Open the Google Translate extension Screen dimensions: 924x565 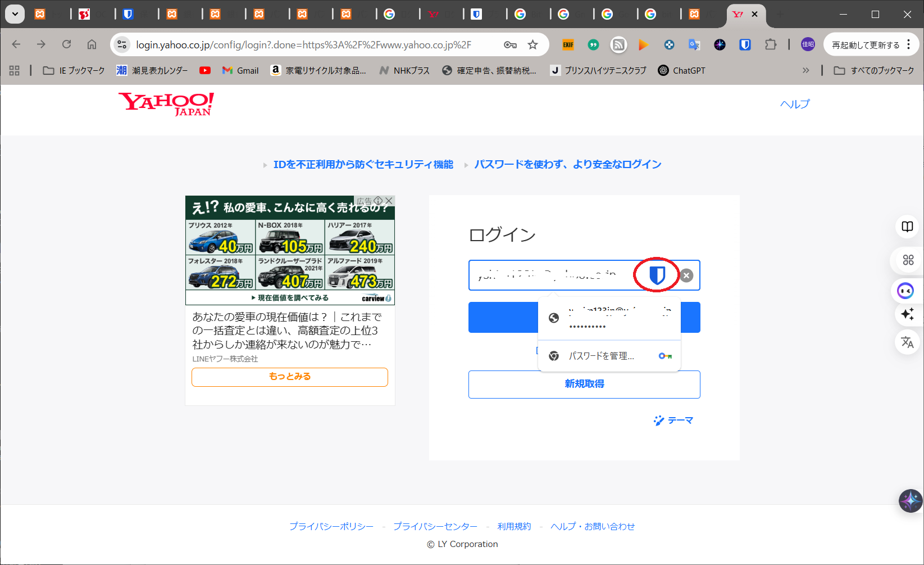click(x=694, y=44)
